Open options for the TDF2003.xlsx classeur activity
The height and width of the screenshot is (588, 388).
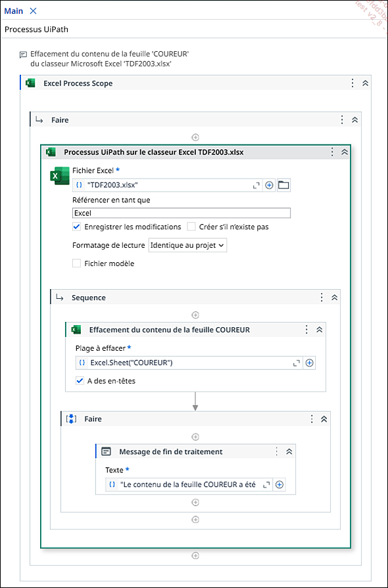(331, 152)
